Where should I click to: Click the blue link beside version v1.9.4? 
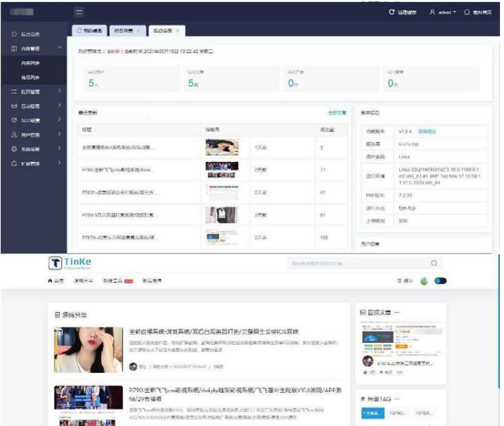pos(426,132)
